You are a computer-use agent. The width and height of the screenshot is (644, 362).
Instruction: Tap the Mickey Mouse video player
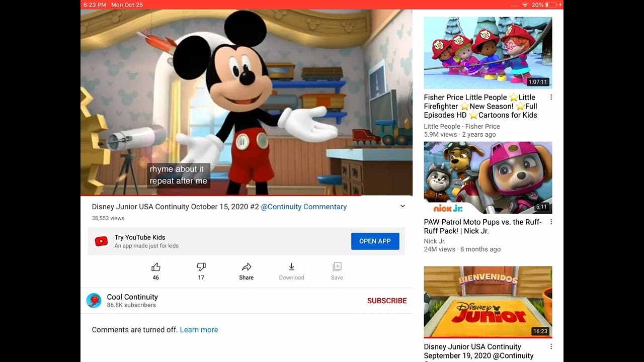coord(247,102)
